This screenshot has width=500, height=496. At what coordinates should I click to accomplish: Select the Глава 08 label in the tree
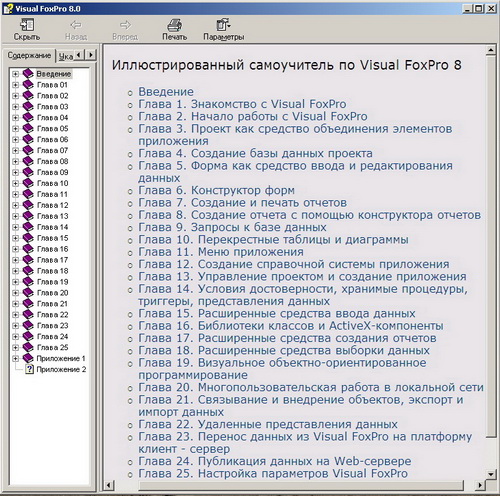click(52, 161)
